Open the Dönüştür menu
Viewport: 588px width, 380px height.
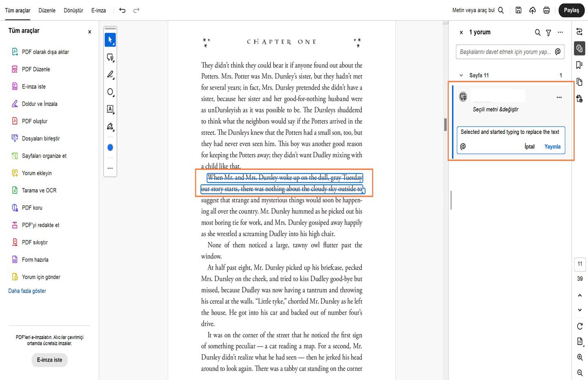pos(73,10)
